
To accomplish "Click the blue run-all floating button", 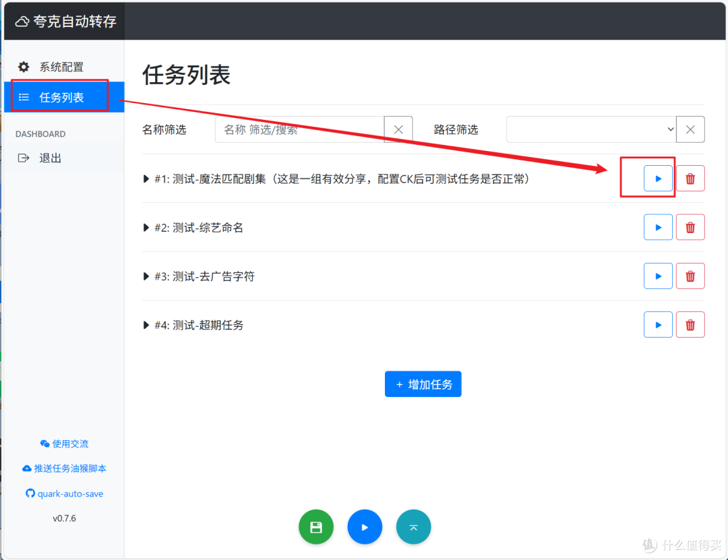I will tap(365, 527).
